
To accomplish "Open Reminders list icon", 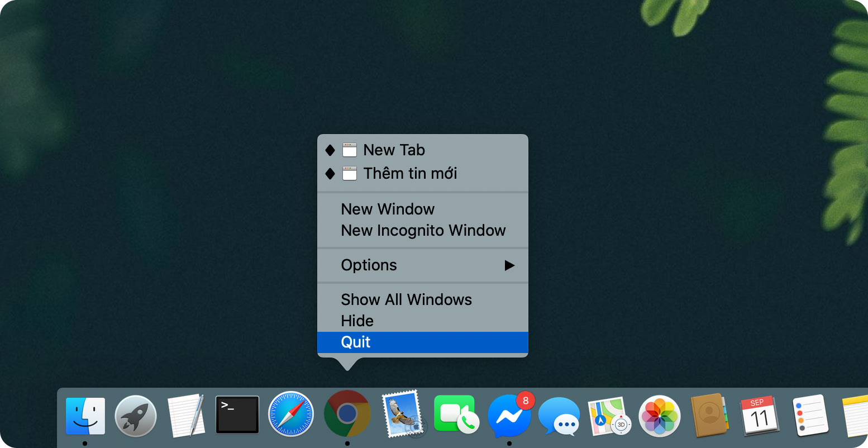I will tap(810, 416).
